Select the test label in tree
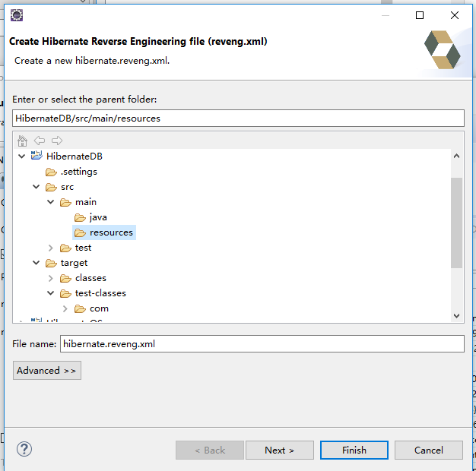Image resolution: width=476 pixels, height=471 pixels. coord(83,248)
